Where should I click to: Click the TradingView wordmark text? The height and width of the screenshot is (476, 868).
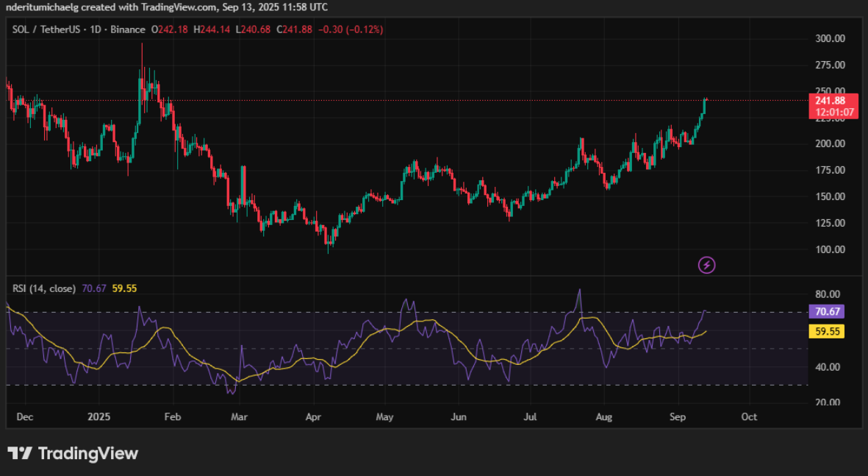87,453
